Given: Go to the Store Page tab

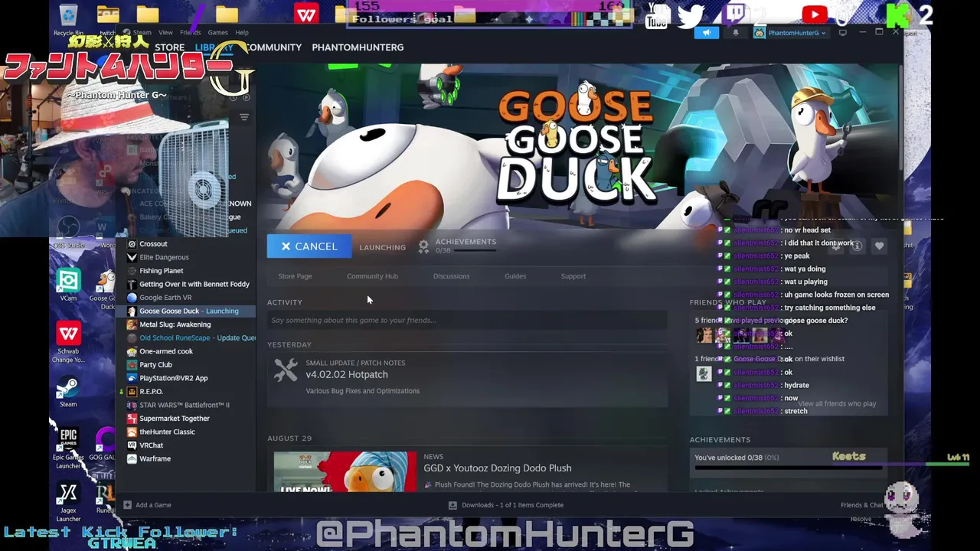Looking at the screenshot, I should 295,276.
